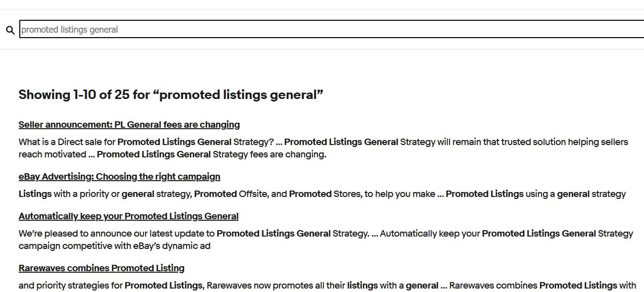Open 'Seller announcement: PL General fees are changing'
This screenshot has width=644, height=292.
129,125
